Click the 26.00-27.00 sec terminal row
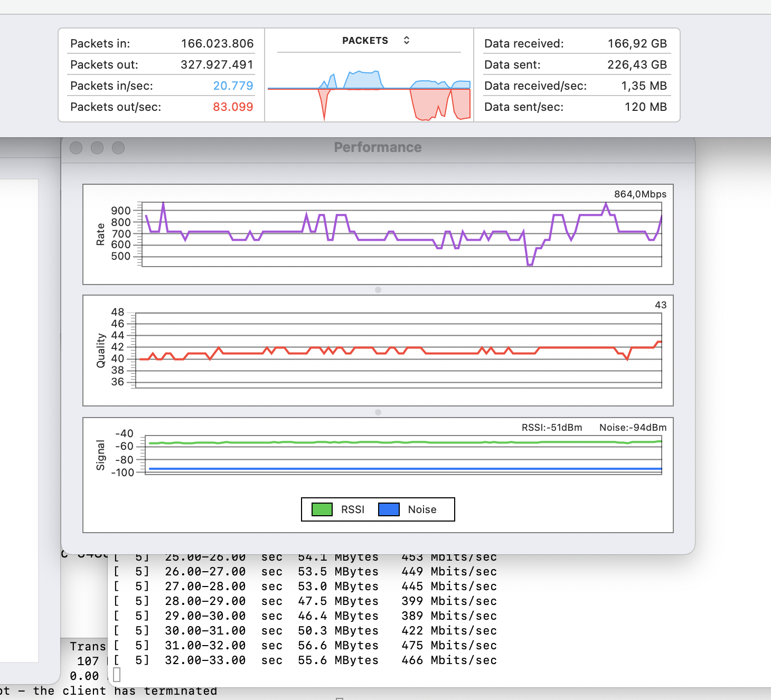The width and height of the screenshot is (771, 700). click(305, 572)
